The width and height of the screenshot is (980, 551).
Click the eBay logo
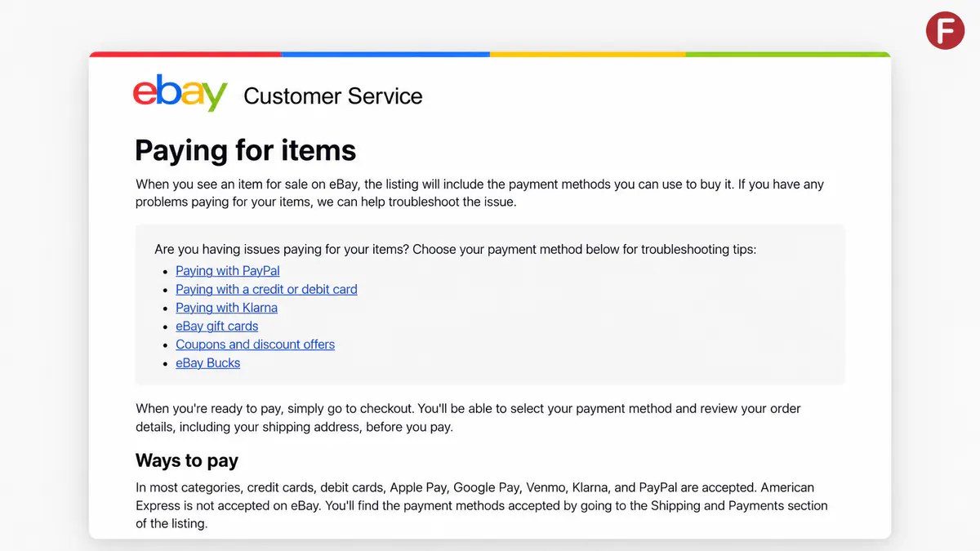point(180,93)
